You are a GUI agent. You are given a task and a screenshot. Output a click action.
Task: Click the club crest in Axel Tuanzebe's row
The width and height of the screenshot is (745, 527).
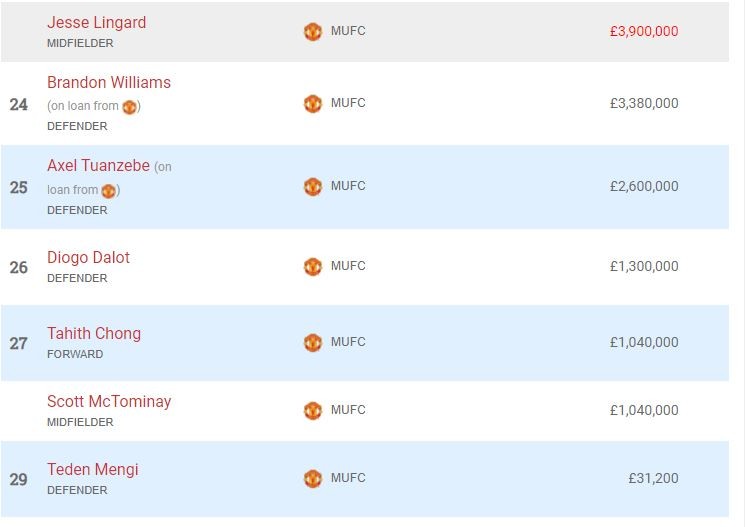coord(313,186)
